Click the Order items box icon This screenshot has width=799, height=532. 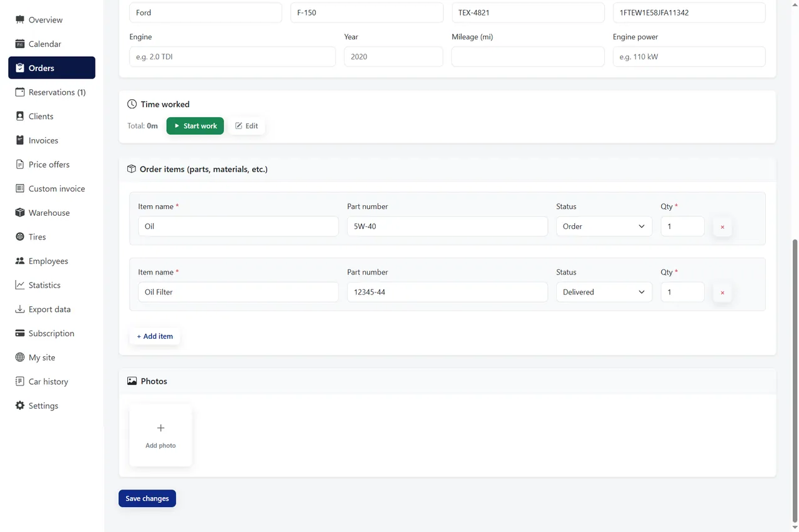point(132,169)
